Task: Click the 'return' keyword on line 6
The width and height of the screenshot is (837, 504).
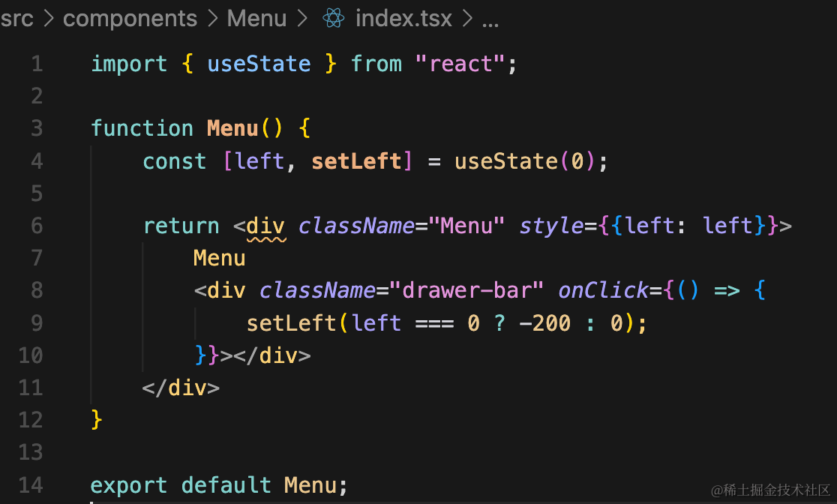Action: click(181, 226)
